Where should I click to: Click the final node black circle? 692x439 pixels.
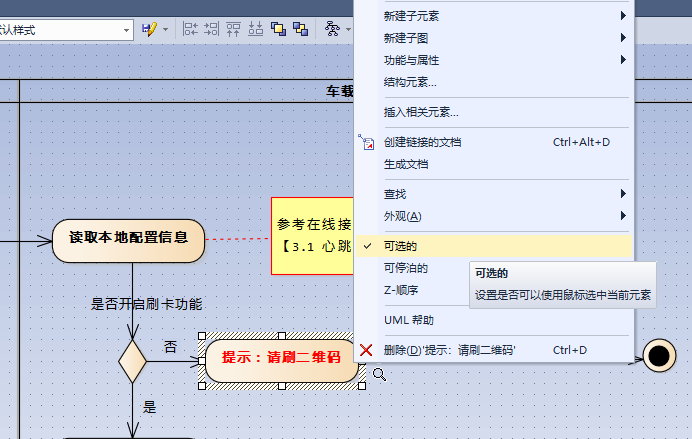(659, 356)
